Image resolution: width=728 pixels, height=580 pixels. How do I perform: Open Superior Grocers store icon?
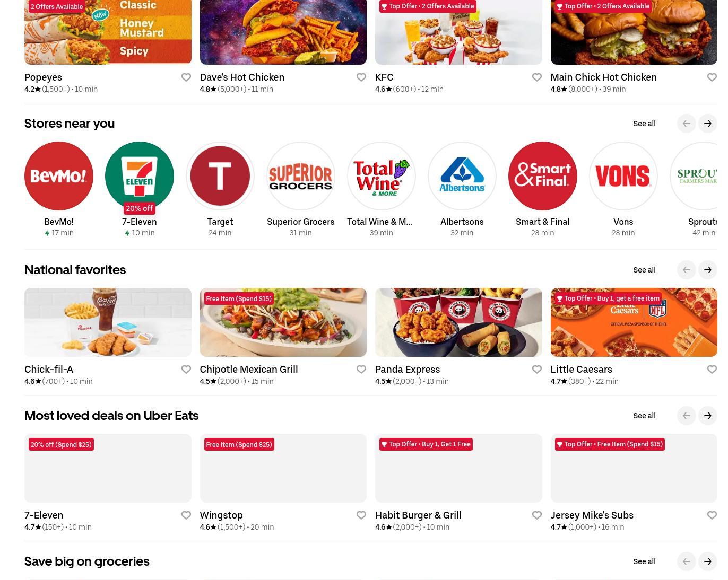301,176
